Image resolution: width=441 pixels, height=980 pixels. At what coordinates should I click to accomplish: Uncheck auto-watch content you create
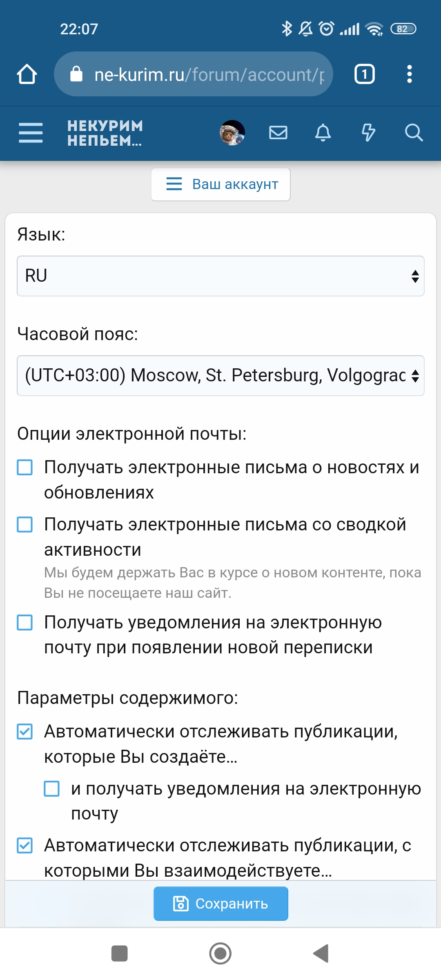coord(25,732)
